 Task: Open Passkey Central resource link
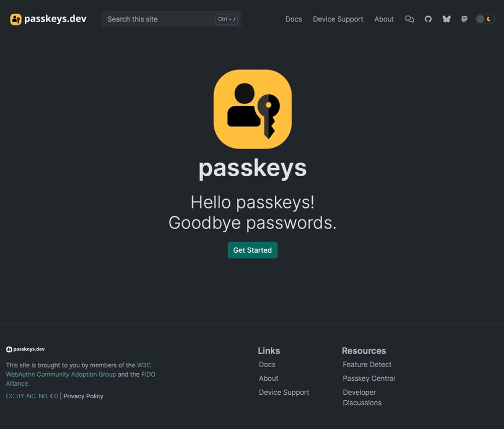click(369, 378)
